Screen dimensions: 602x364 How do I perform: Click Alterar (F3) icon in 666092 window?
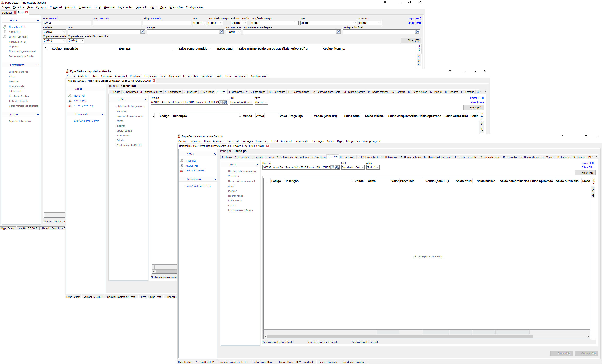tap(182, 166)
